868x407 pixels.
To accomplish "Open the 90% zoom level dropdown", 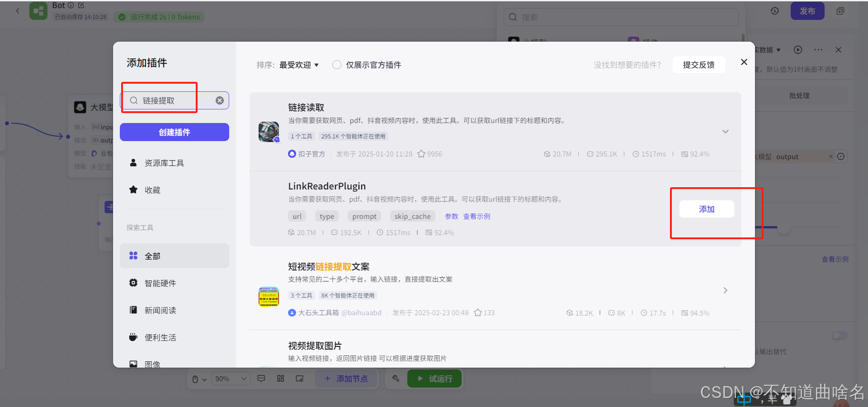I will (231, 379).
